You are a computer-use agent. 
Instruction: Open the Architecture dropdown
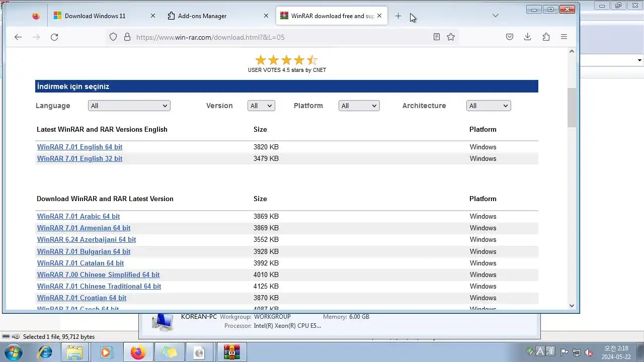(489, 106)
